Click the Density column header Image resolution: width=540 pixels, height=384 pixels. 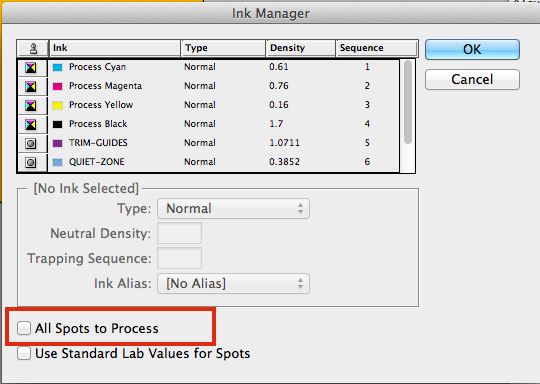click(301, 48)
